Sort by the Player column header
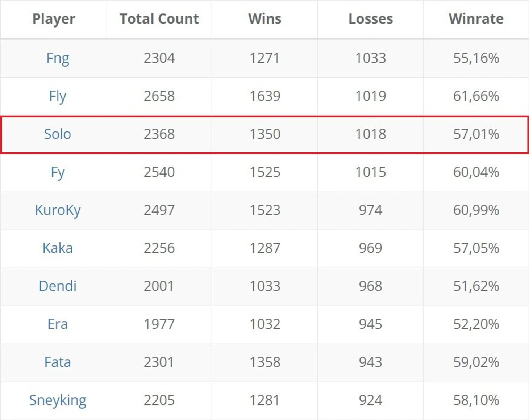 pos(54,19)
